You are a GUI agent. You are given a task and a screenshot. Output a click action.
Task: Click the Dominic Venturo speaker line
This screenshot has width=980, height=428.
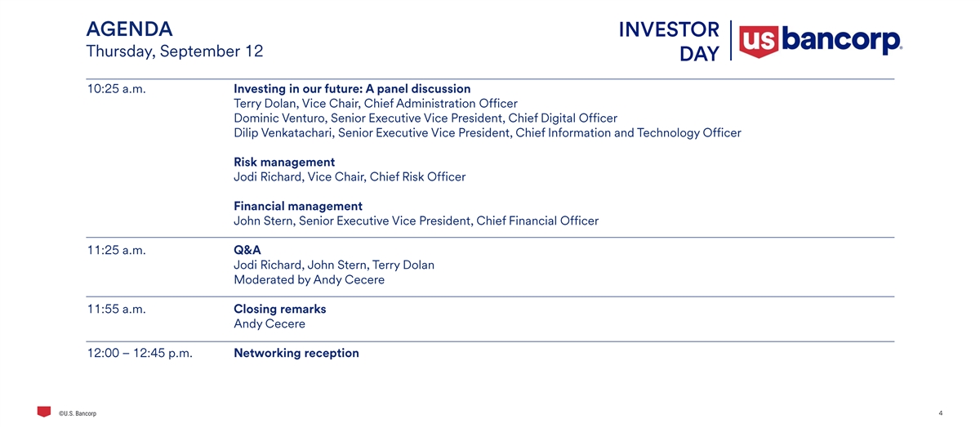tap(425, 118)
